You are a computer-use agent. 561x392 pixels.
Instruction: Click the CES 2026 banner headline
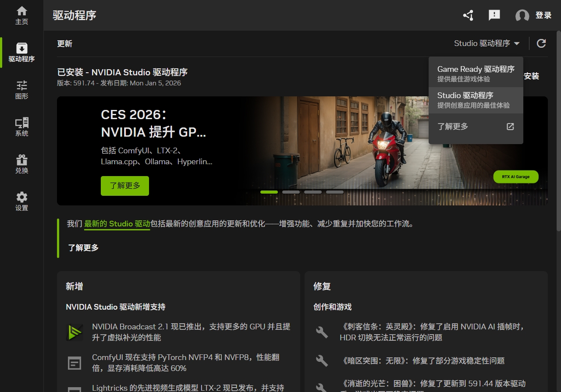153,124
